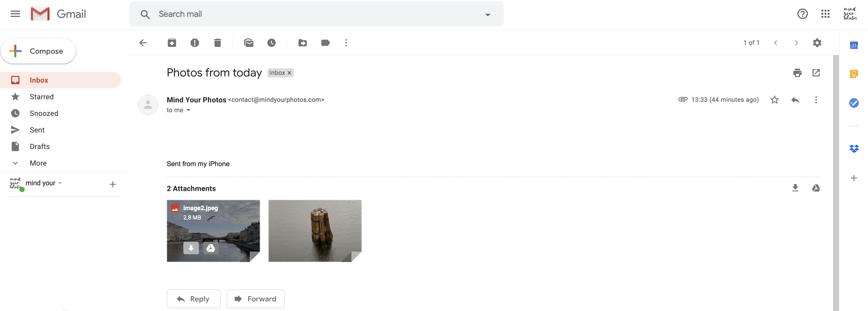The image size is (868, 311).
Task: Reply using the arrow icon in the header
Action: [795, 100]
